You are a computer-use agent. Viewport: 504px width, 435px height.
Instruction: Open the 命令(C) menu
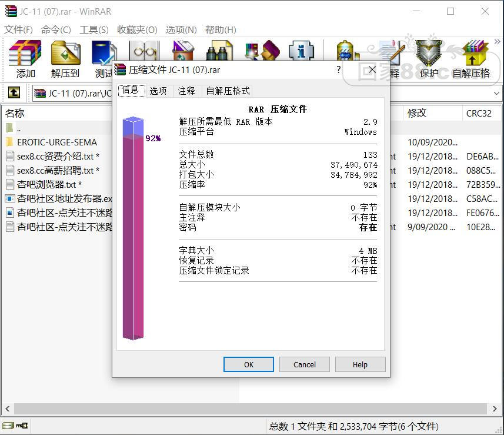[x=56, y=30]
